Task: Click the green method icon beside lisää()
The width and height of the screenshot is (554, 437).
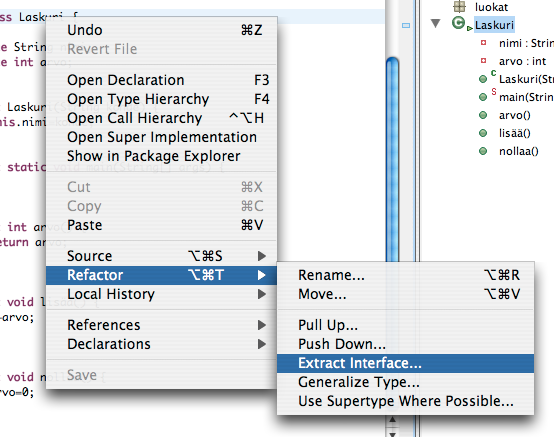Action: coord(483,133)
